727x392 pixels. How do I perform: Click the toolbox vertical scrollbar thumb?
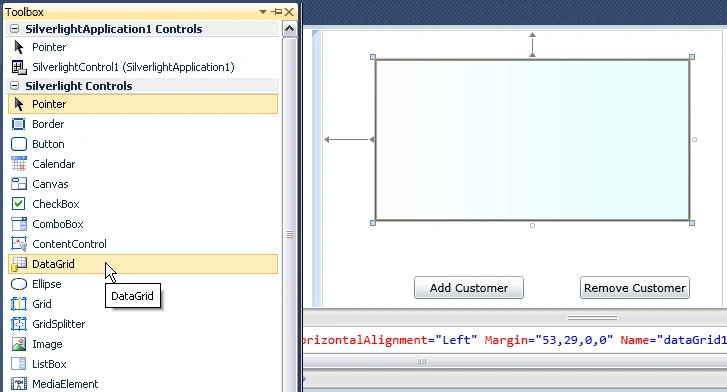[x=289, y=214]
